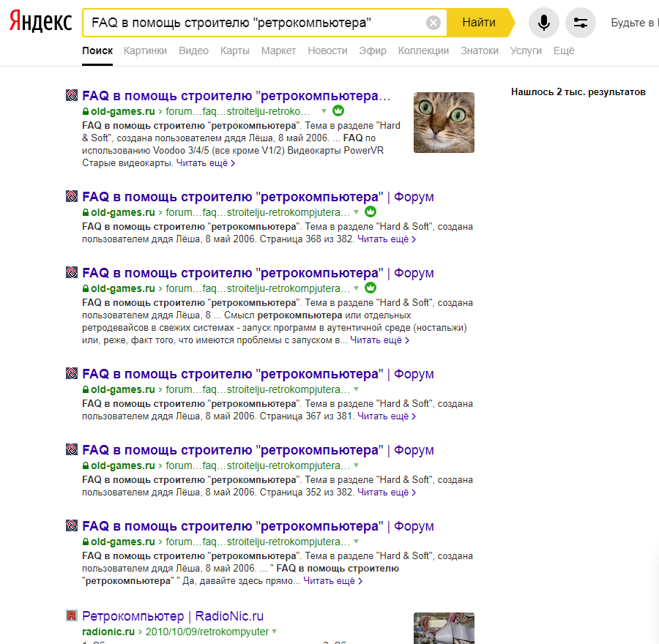Click favicon of Смысл ретрокомпьютера result

point(72,272)
